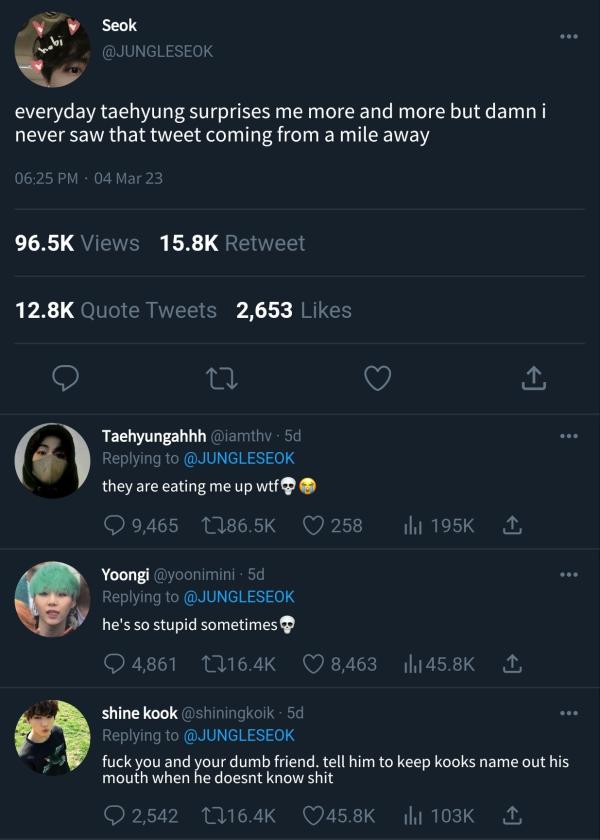Show the 2,653 Likes list
This screenshot has width=600, height=840.
[294, 310]
